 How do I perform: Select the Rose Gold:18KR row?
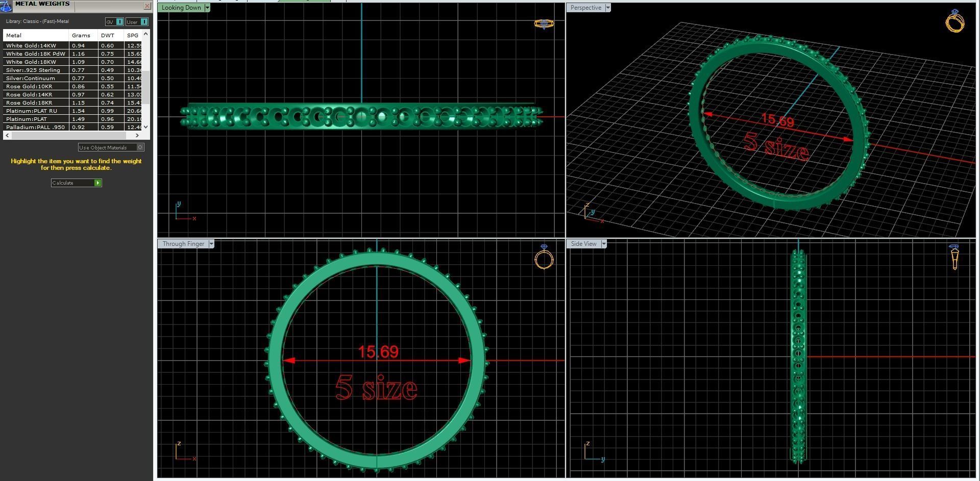point(72,103)
